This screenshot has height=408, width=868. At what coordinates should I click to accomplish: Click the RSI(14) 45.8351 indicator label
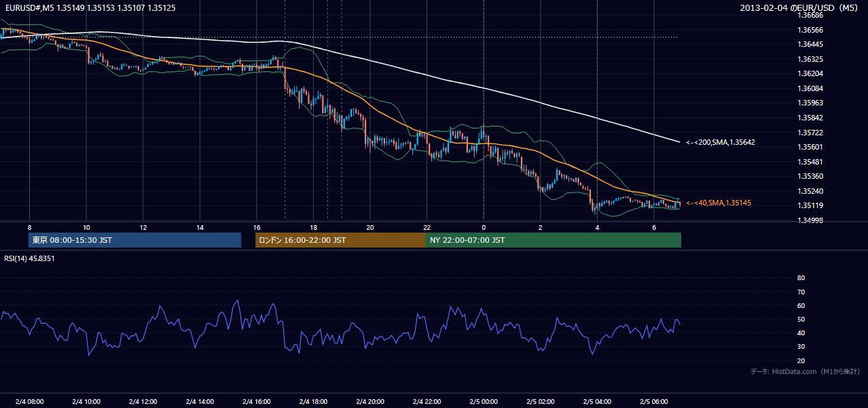tap(30, 258)
